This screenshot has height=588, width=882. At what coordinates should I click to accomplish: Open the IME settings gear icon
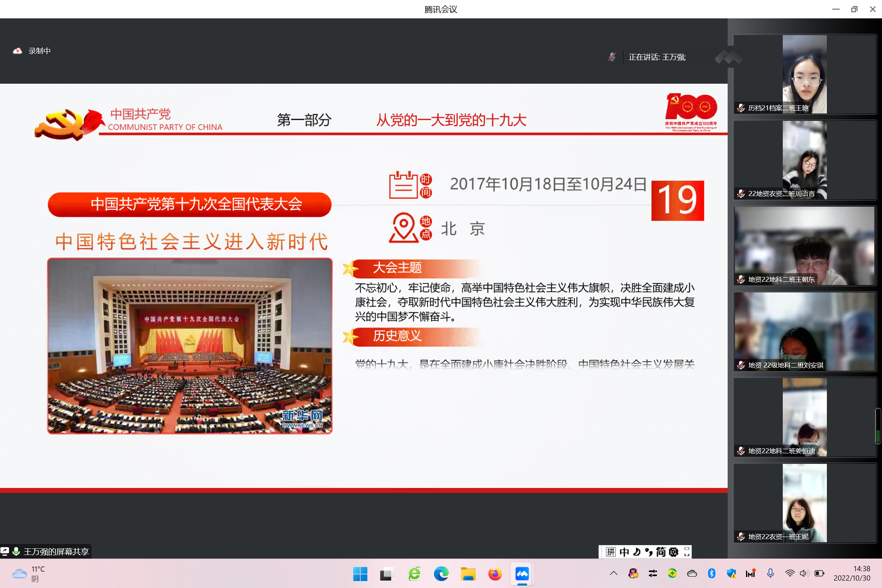point(674,552)
